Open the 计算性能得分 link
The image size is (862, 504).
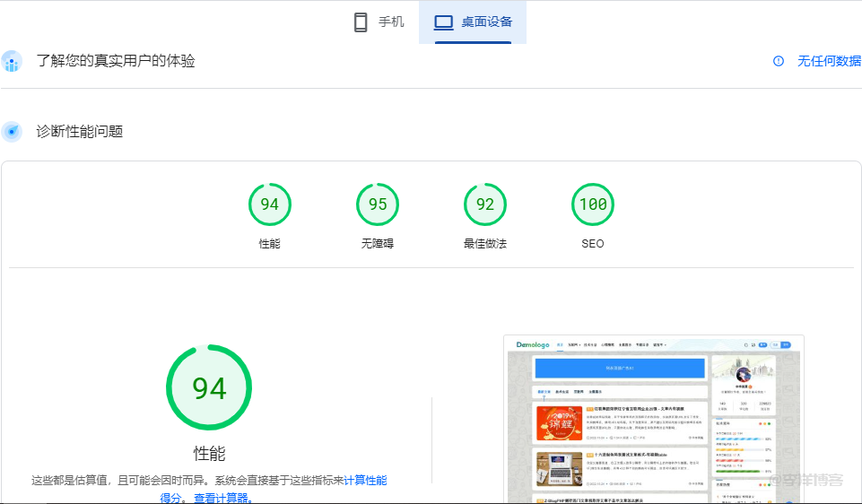[365, 481]
